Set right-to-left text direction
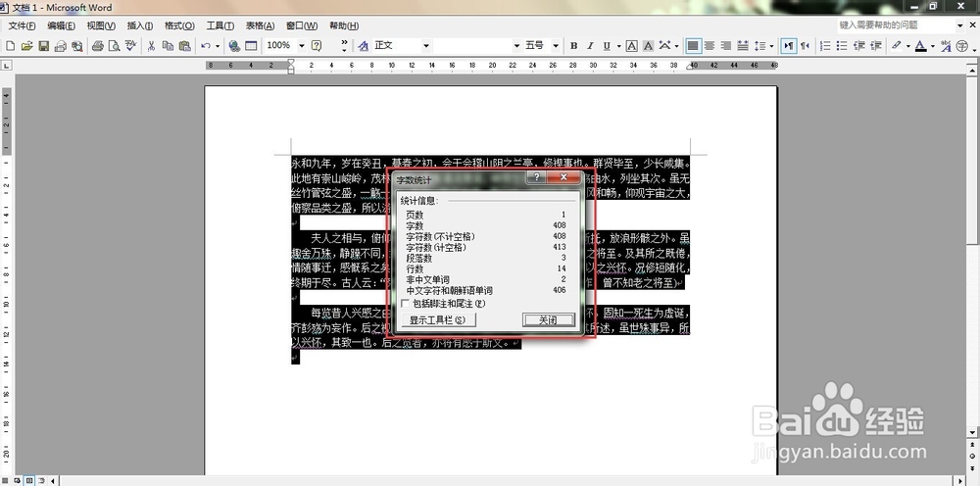This screenshot has width=980, height=486. 805,46
